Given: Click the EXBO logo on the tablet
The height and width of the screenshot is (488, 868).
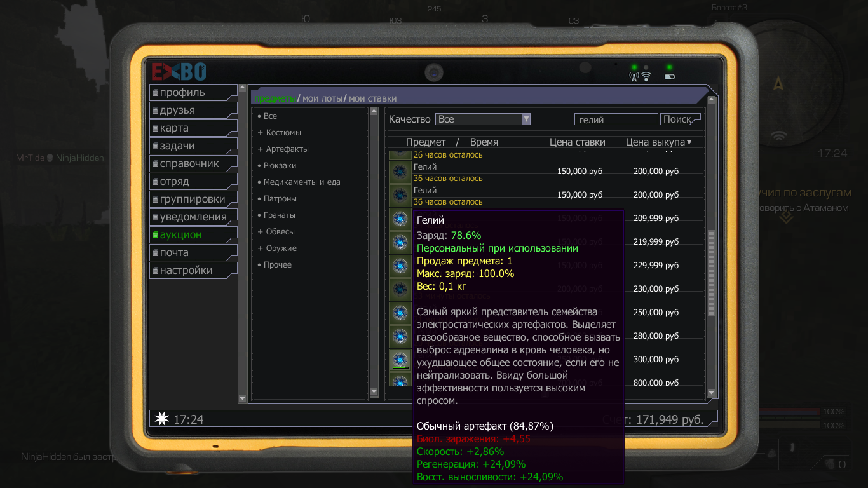Looking at the screenshot, I should coord(179,71).
